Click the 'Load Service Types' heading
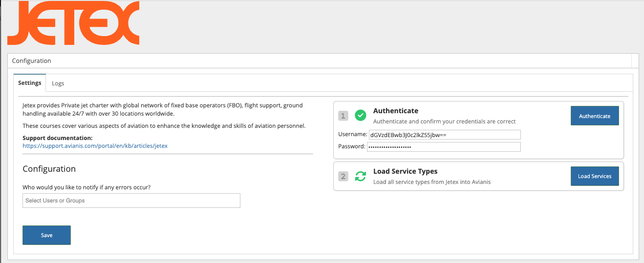 [x=406, y=171]
